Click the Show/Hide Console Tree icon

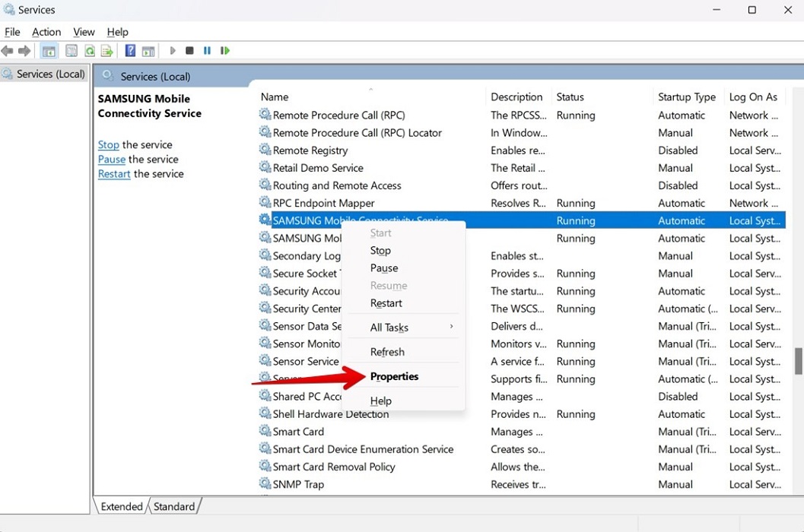49,50
